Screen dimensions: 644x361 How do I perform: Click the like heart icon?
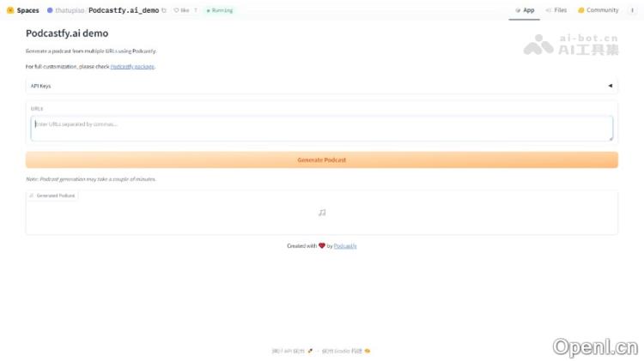177,10
